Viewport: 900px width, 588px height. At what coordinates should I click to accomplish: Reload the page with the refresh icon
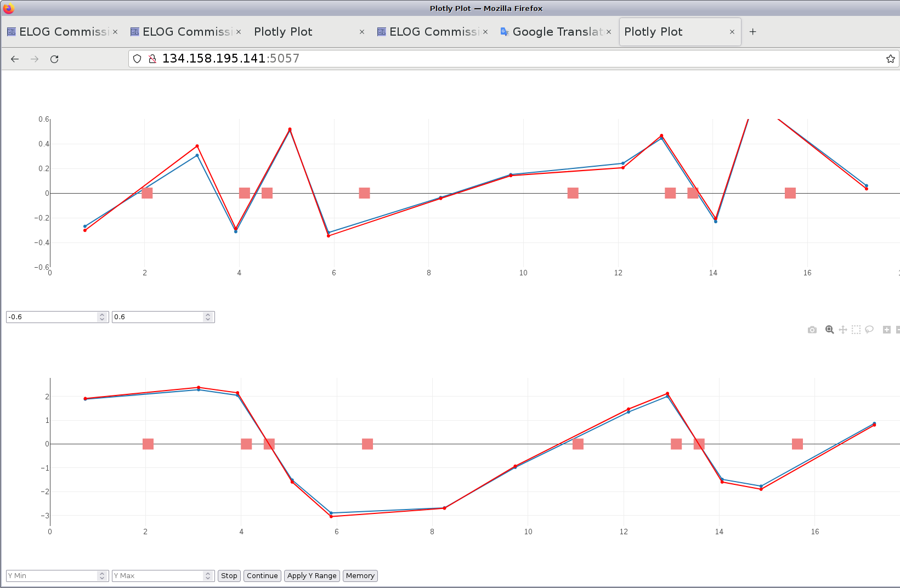pyautogui.click(x=54, y=59)
